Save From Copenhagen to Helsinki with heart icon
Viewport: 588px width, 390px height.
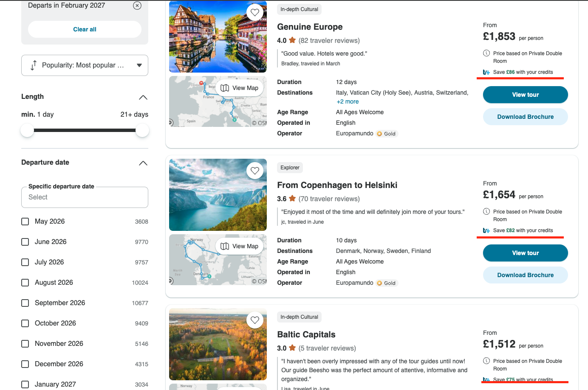[255, 171]
